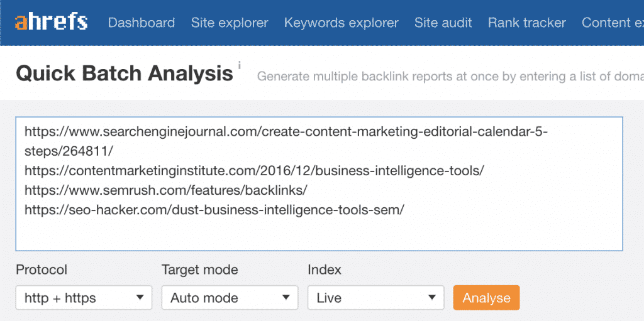Expand the Index dropdown showing Live
644x321 pixels.
[x=375, y=298]
